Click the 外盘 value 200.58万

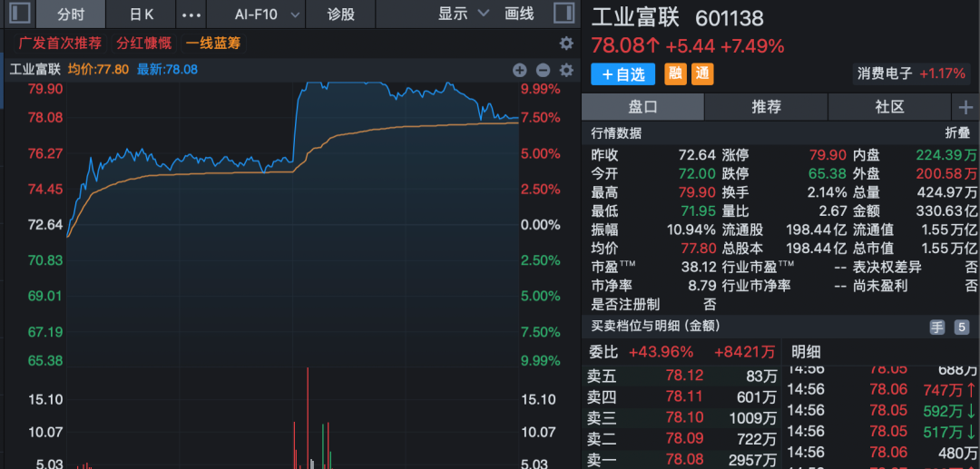click(946, 173)
